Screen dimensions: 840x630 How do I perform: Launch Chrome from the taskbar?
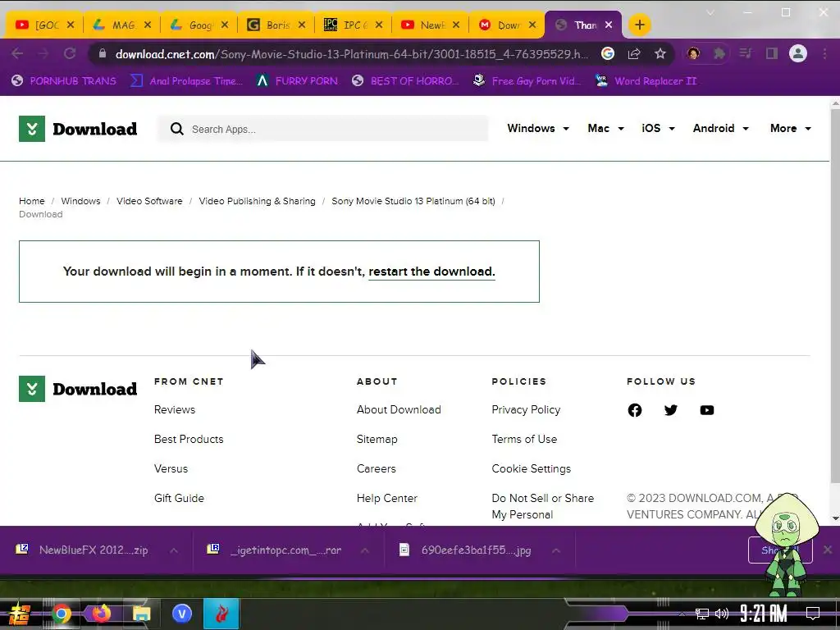coord(61,614)
